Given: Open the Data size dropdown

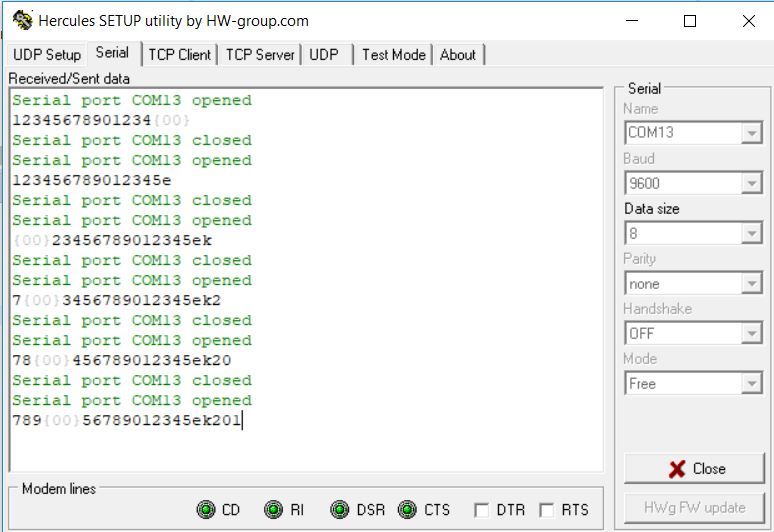Looking at the screenshot, I should pyautogui.click(x=694, y=233).
